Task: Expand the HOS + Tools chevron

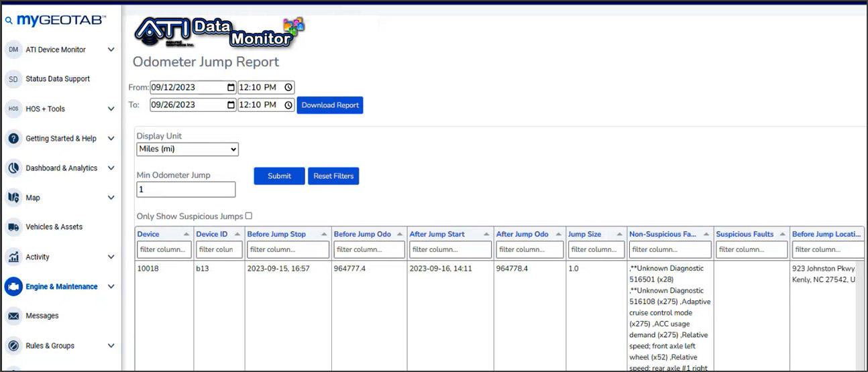Action: [x=111, y=109]
